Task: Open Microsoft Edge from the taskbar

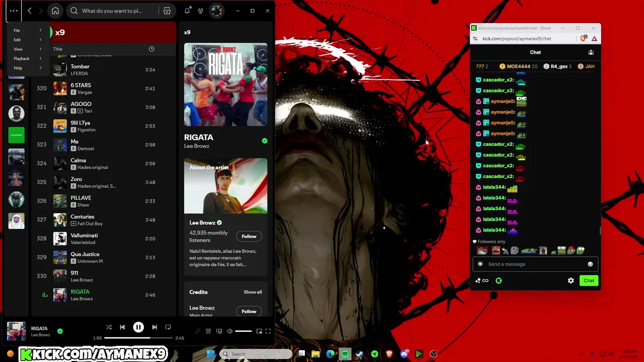Action: coord(330,354)
